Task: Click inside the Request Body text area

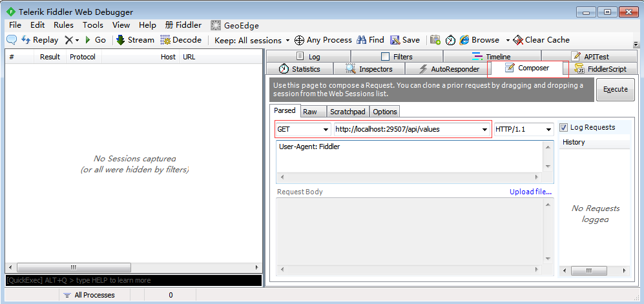Action: (410, 232)
